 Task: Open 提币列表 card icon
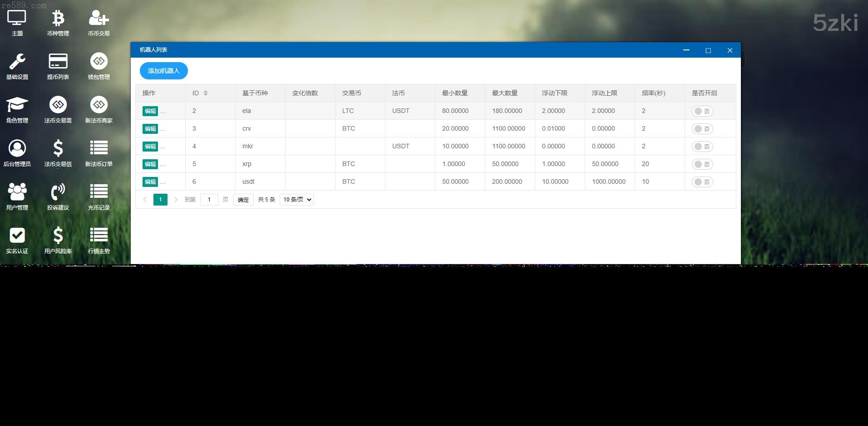tap(58, 62)
